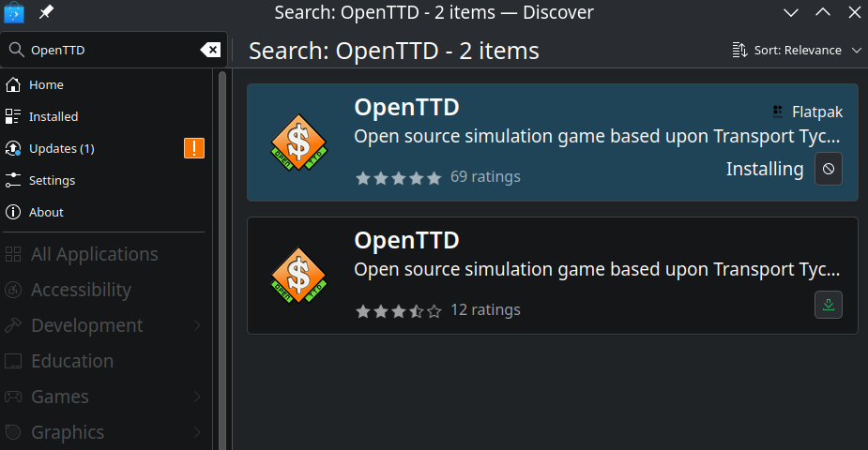The width and height of the screenshot is (868, 450).
Task: Select the Games category
Action: pos(106,397)
